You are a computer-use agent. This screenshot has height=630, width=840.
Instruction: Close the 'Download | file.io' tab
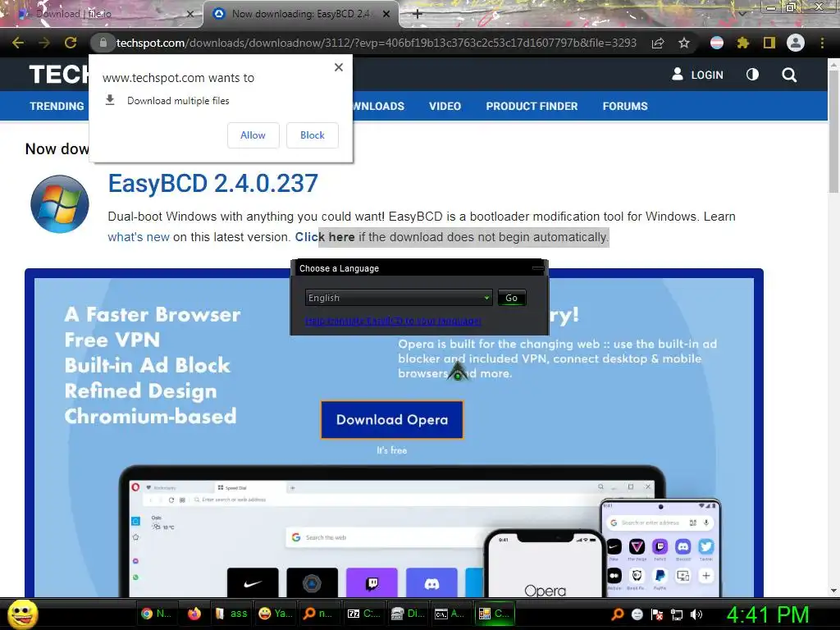[x=190, y=14]
